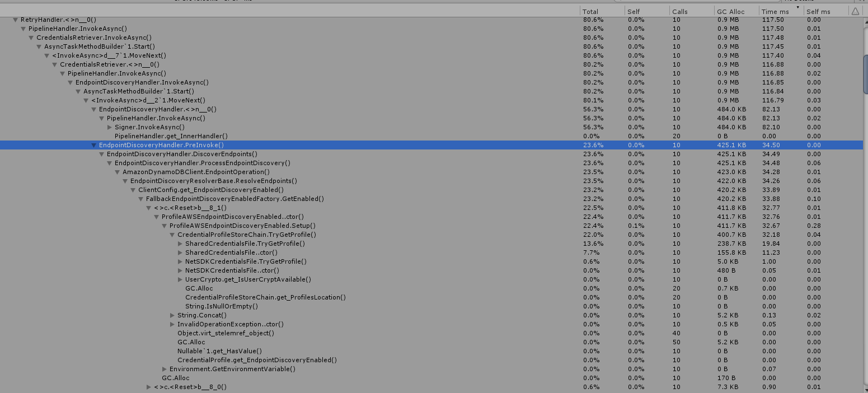Click the 11.23 Time ms cell

(771, 252)
